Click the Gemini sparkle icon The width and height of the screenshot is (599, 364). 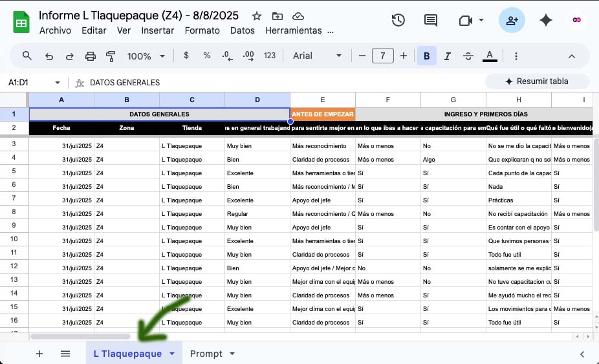coord(545,21)
